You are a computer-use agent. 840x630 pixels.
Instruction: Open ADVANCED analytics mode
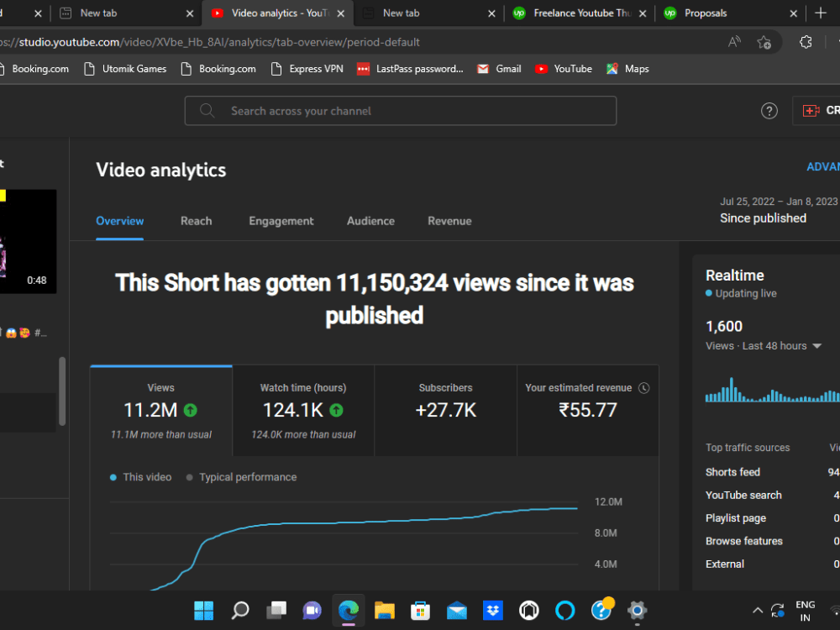pos(823,166)
